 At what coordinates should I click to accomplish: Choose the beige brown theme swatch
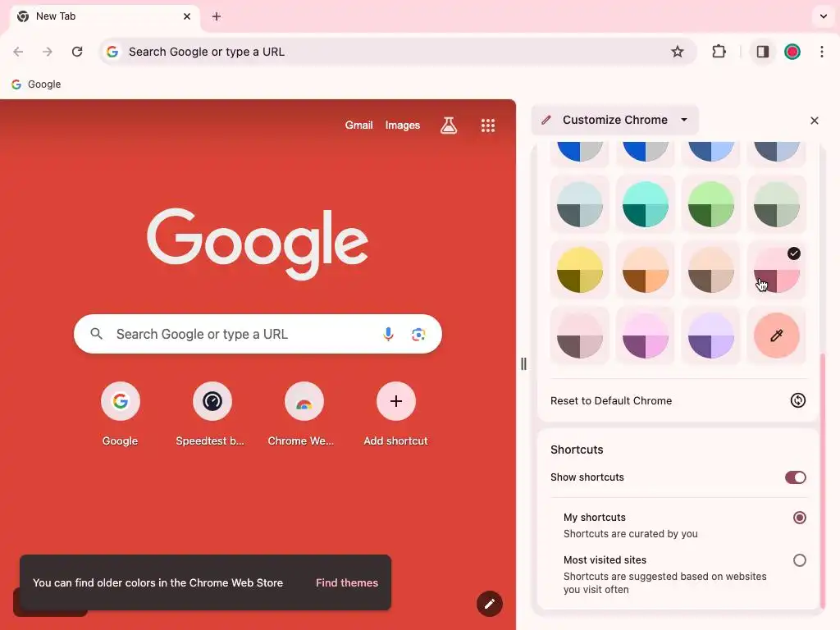click(711, 270)
